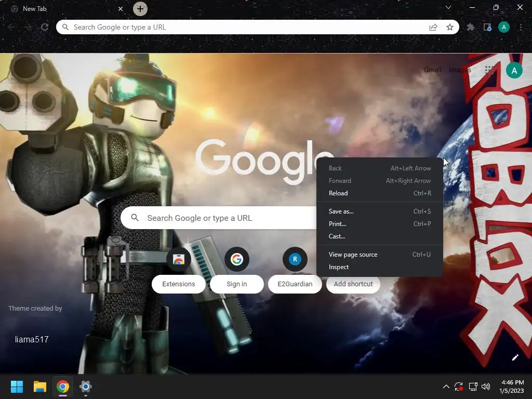Open the network tray icon
The image size is (532, 399).
point(473,387)
